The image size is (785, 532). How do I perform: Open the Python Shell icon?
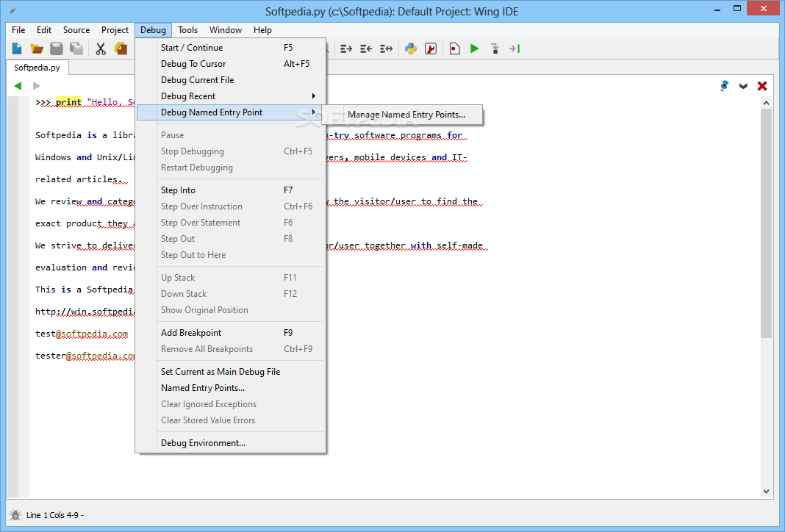pos(411,48)
